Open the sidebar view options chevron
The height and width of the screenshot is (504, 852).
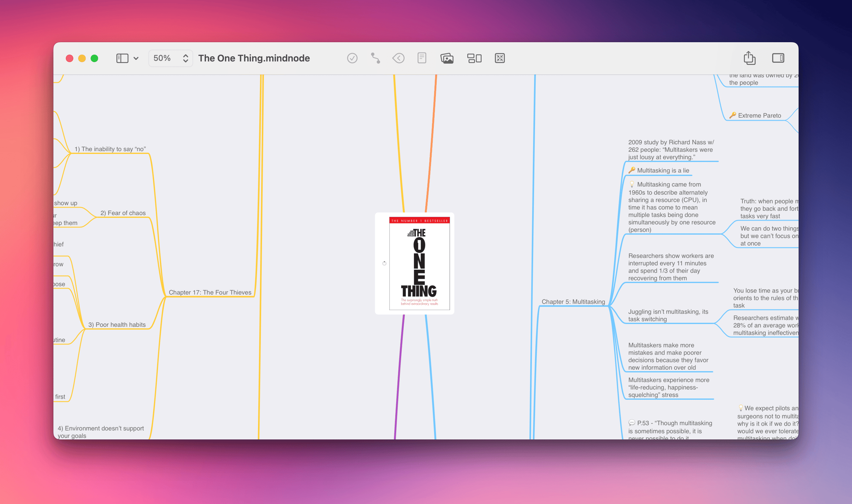pyautogui.click(x=136, y=59)
